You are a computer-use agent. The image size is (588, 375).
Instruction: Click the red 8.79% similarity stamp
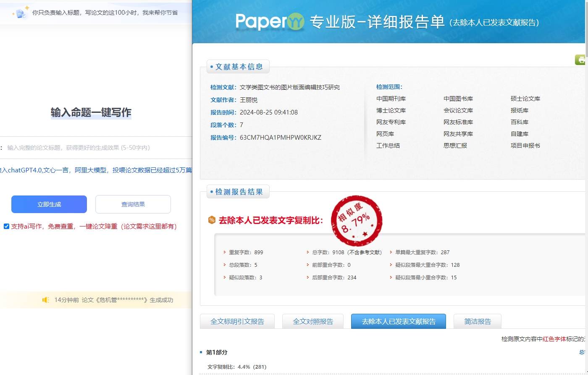[x=356, y=220]
